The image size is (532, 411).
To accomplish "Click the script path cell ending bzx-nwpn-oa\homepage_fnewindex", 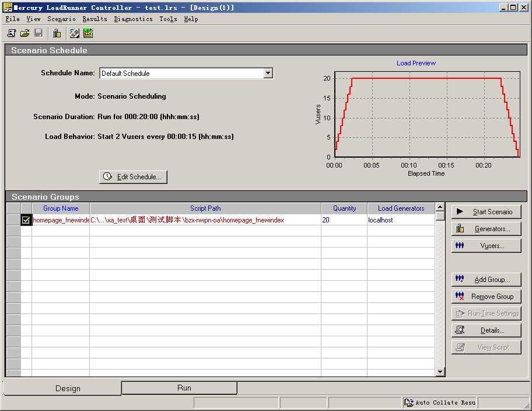I will coord(205,220).
